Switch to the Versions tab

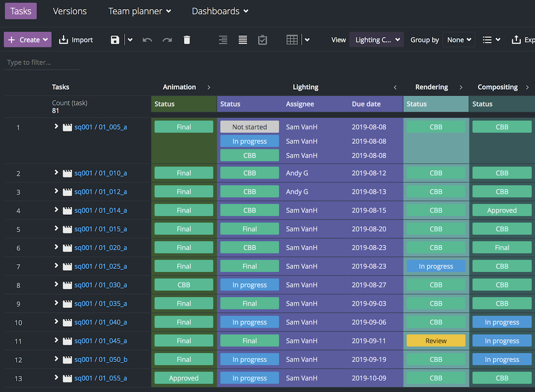(x=70, y=11)
